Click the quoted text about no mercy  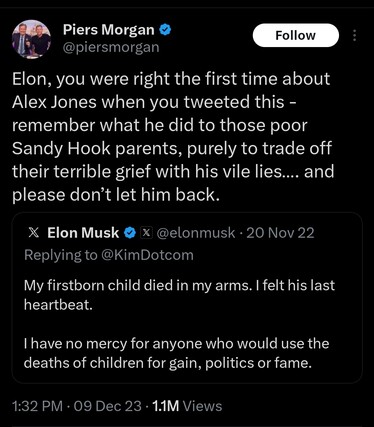click(x=176, y=353)
